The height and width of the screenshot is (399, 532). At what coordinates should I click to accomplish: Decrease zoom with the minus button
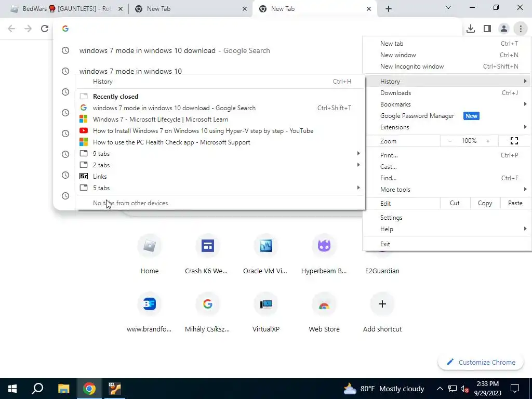pos(450,141)
